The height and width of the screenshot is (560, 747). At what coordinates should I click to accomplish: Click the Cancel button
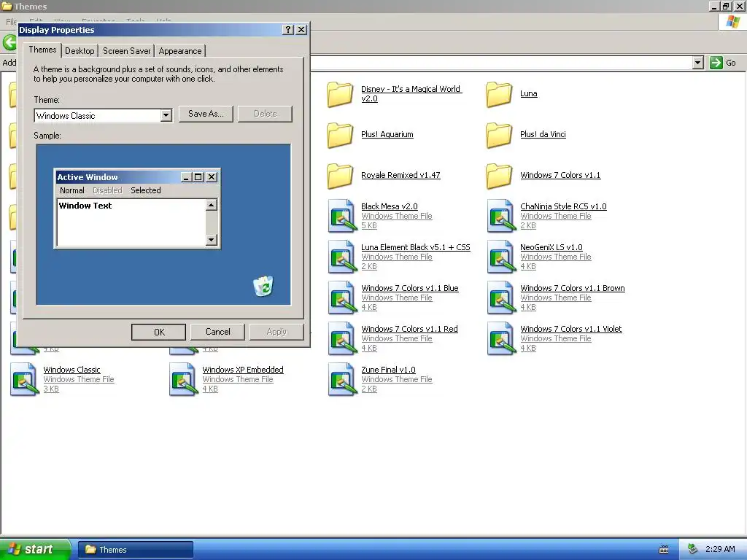click(217, 332)
